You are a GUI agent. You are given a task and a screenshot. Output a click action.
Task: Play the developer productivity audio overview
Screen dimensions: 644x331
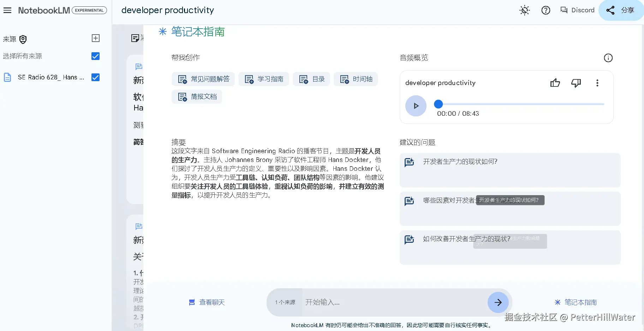(416, 106)
